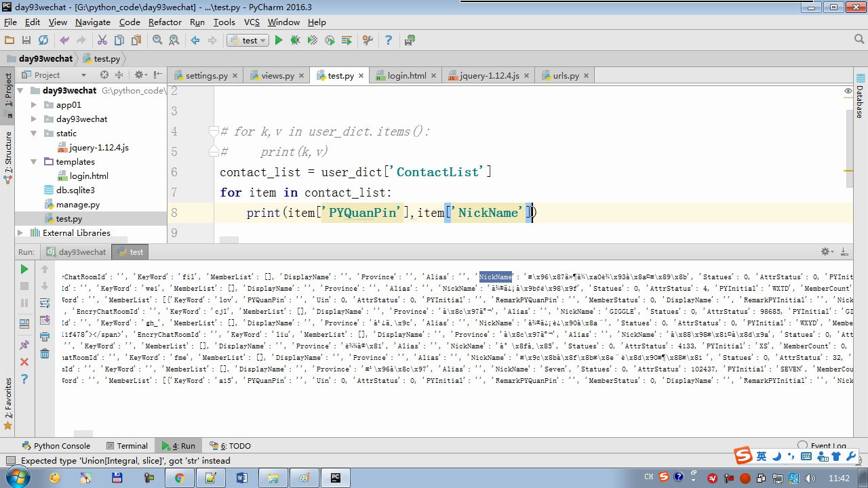The width and height of the screenshot is (868, 488).
Task: Collapse the templates folder
Action: click(34, 162)
